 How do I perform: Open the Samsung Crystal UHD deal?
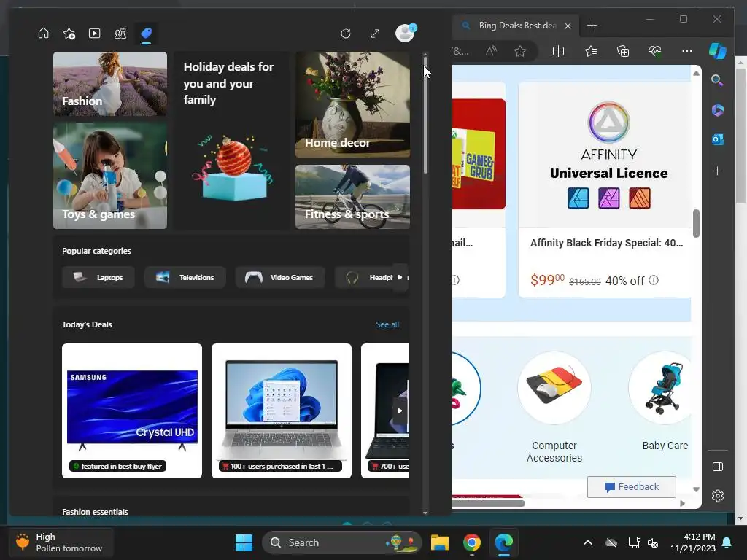click(x=132, y=411)
